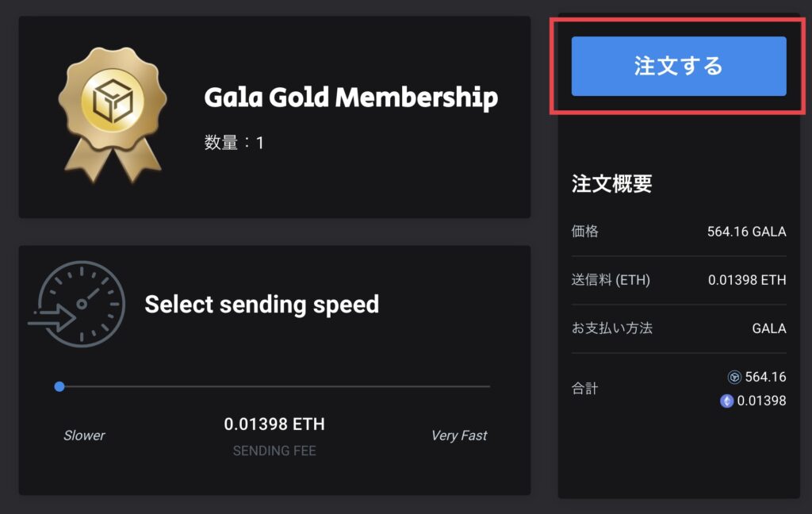Click the GALA payment method value
Image resolution: width=812 pixels, height=514 pixels.
(x=769, y=328)
